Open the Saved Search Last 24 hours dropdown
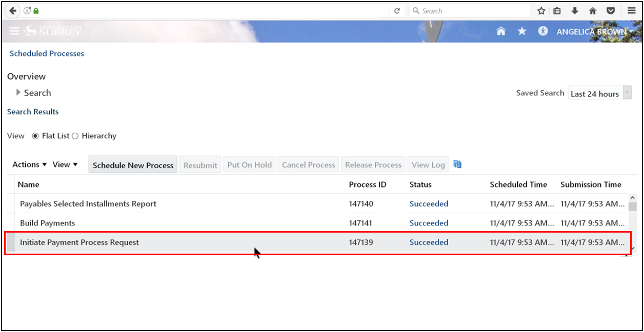644x332 pixels. [627, 92]
